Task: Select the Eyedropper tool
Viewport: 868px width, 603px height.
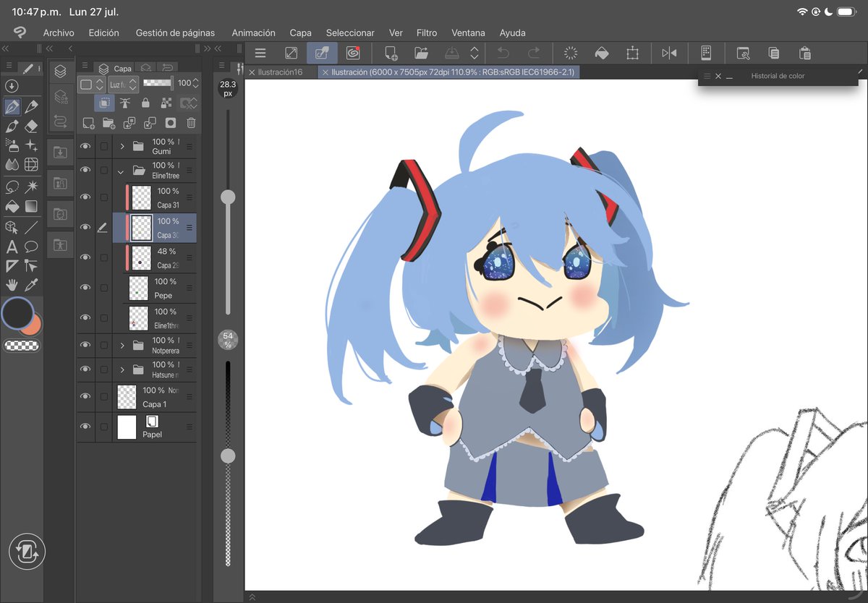Action: pos(30,285)
